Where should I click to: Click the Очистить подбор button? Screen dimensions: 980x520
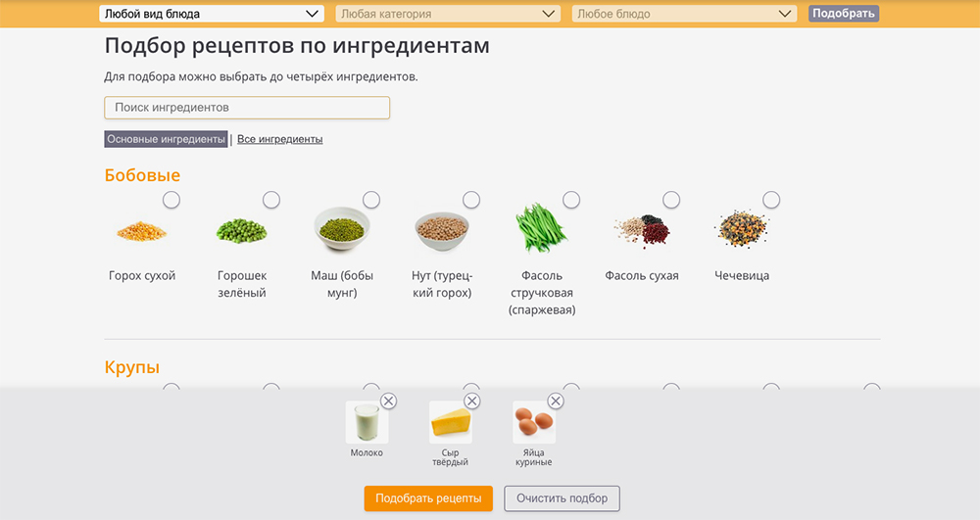(x=562, y=498)
